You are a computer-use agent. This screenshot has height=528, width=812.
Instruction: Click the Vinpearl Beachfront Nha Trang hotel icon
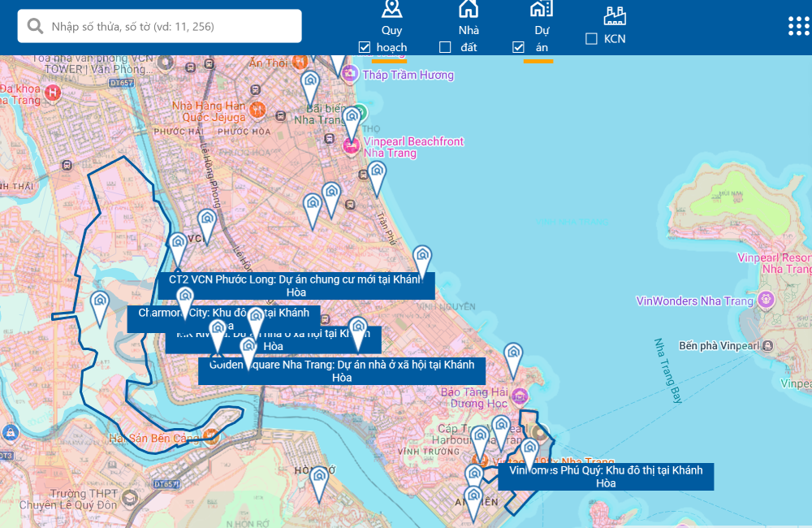351,147
